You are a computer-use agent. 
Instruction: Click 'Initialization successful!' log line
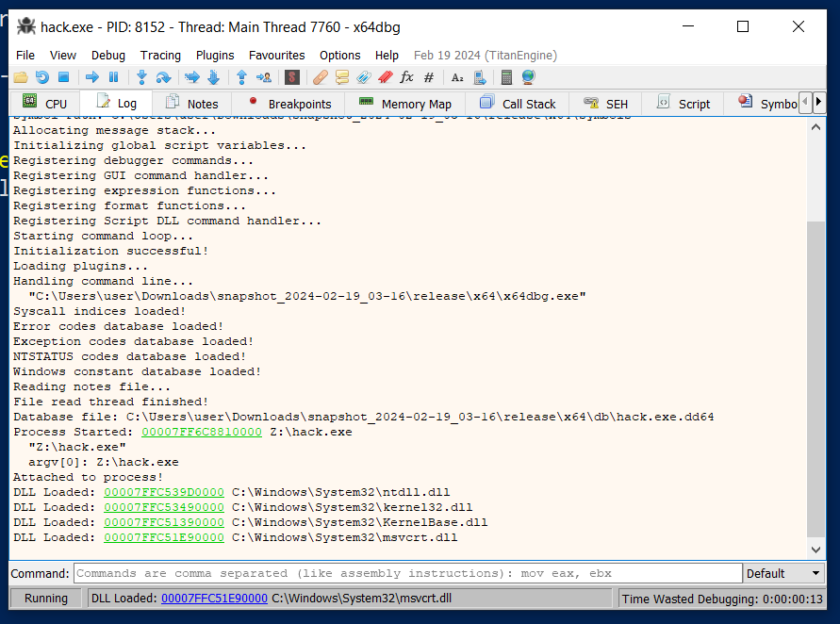(111, 252)
